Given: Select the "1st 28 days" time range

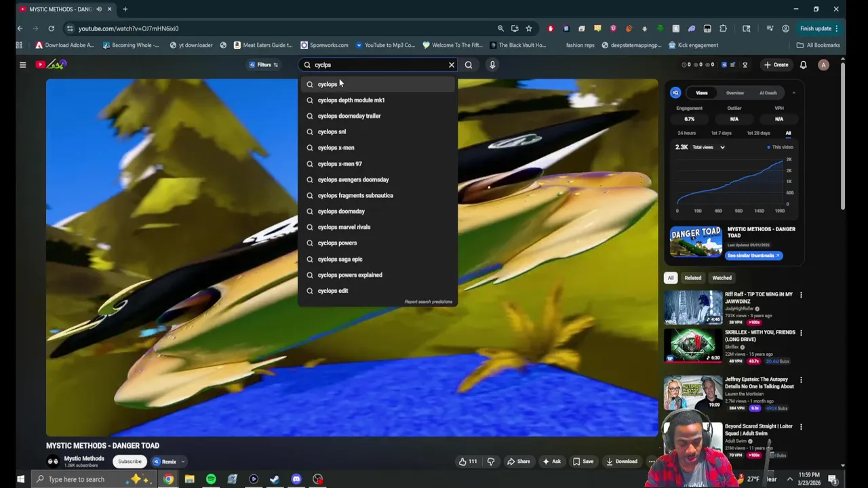Looking at the screenshot, I should [758, 134].
